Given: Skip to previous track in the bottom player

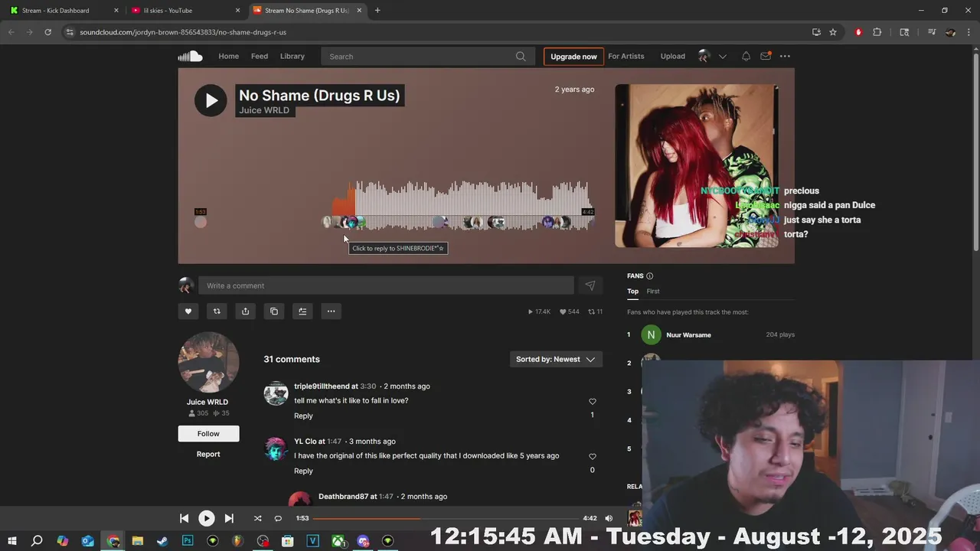Looking at the screenshot, I should coord(184,518).
